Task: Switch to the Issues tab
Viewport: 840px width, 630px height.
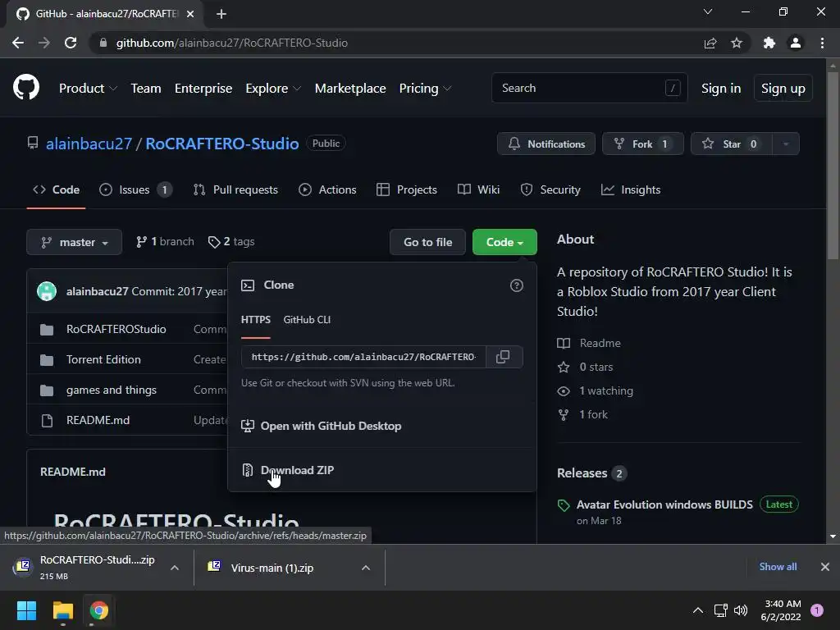Action: [135, 189]
